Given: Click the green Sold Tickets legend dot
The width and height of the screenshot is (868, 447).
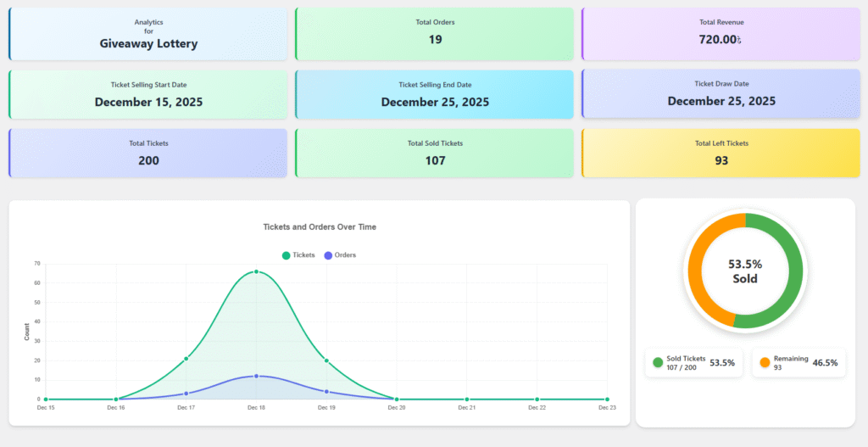Looking at the screenshot, I should coord(658,363).
